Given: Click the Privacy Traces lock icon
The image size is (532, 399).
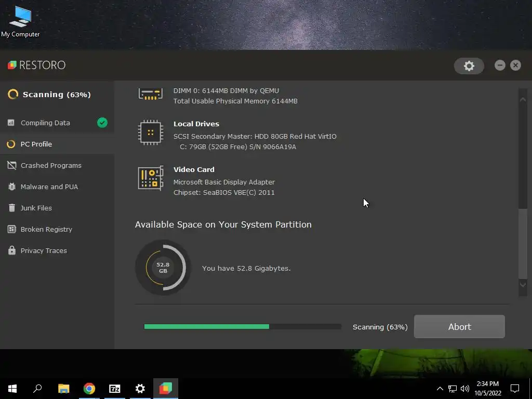Looking at the screenshot, I should tap(11, 250).
